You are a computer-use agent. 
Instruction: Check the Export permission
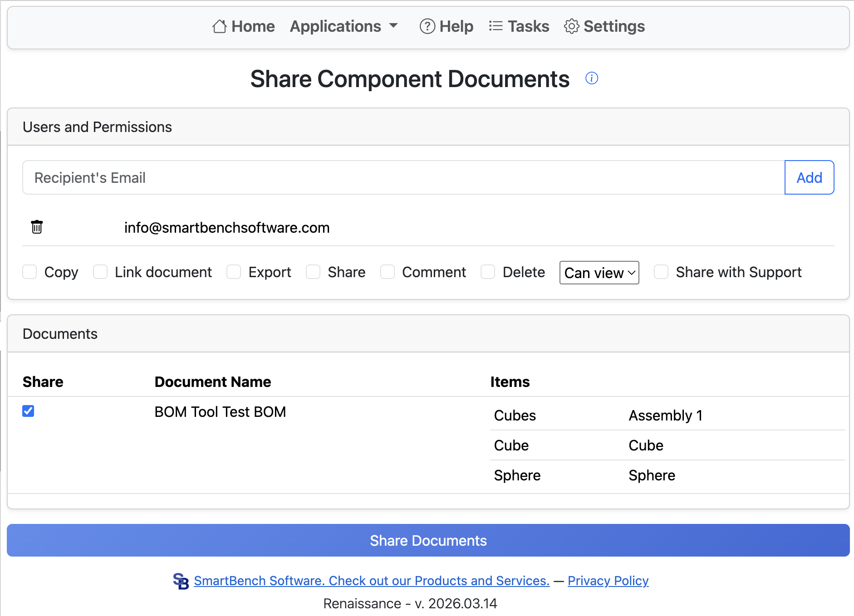(234, 272)
